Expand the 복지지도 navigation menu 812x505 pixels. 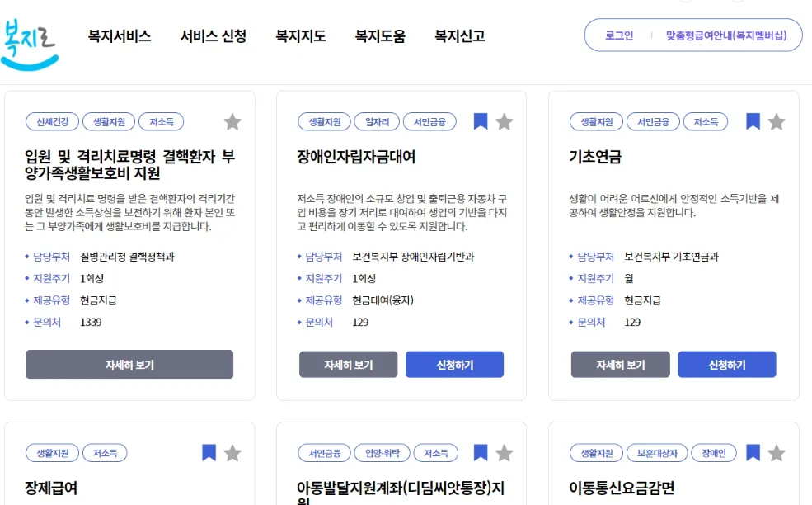pyautogui.click(x=301, y=36)
